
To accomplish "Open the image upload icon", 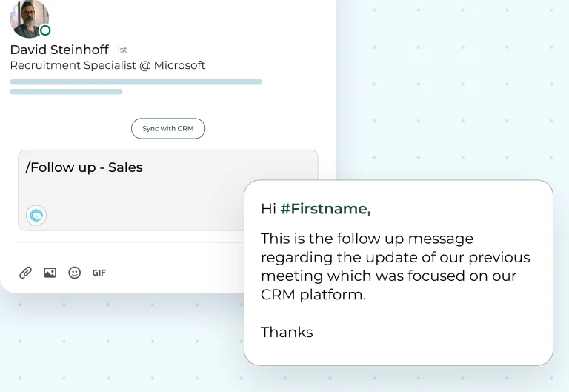I will tap(50, 273).
